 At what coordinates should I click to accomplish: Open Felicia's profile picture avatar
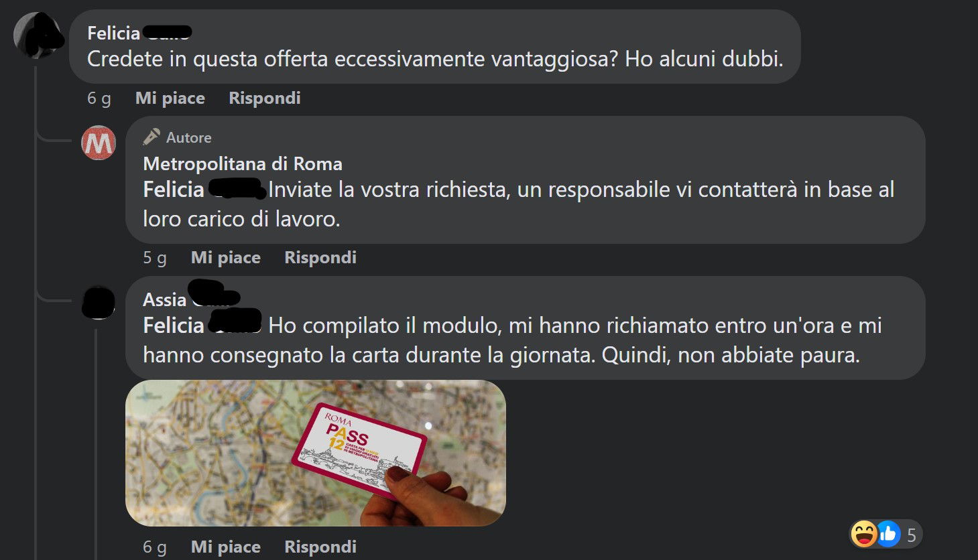[37, 35]
